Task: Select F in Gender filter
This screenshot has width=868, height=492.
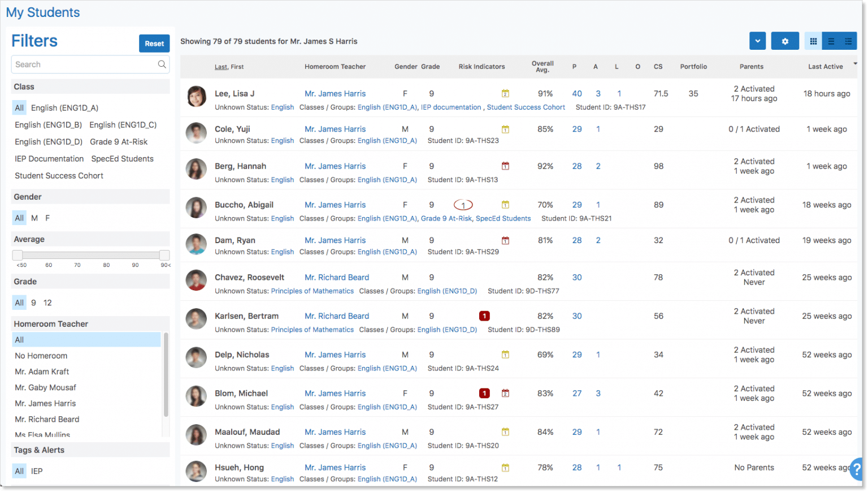Action: click(47, 218)
